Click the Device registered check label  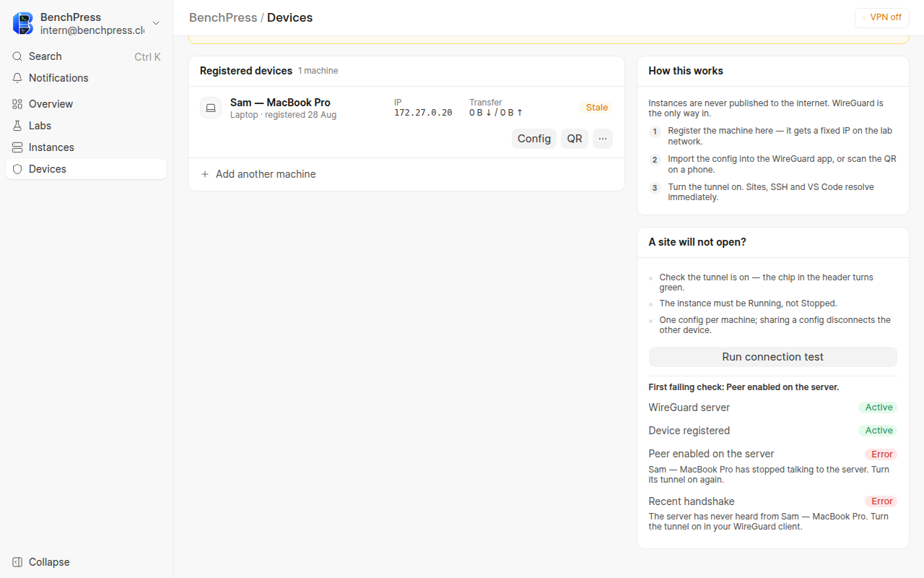689,431
